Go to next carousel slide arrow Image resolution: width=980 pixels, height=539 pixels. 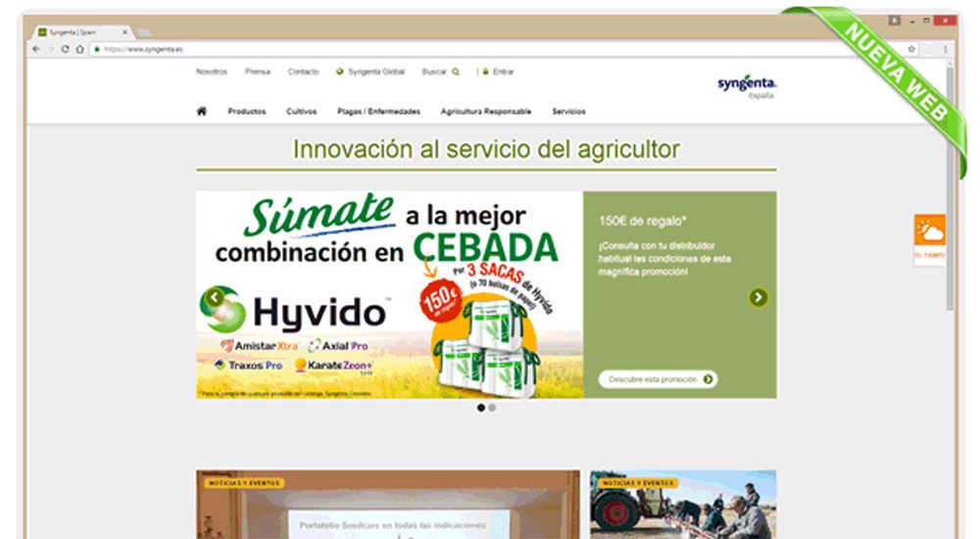pyautogui.click(x=759, y=298)
